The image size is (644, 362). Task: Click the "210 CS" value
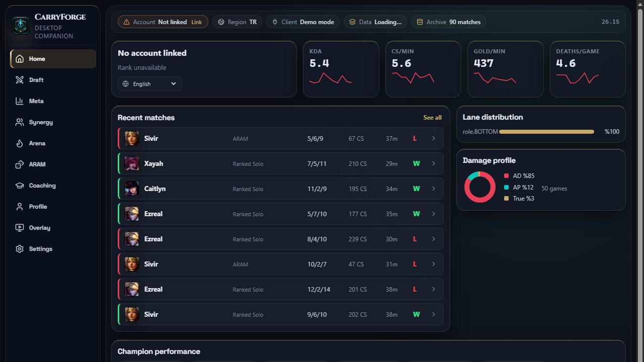point(358,163)
